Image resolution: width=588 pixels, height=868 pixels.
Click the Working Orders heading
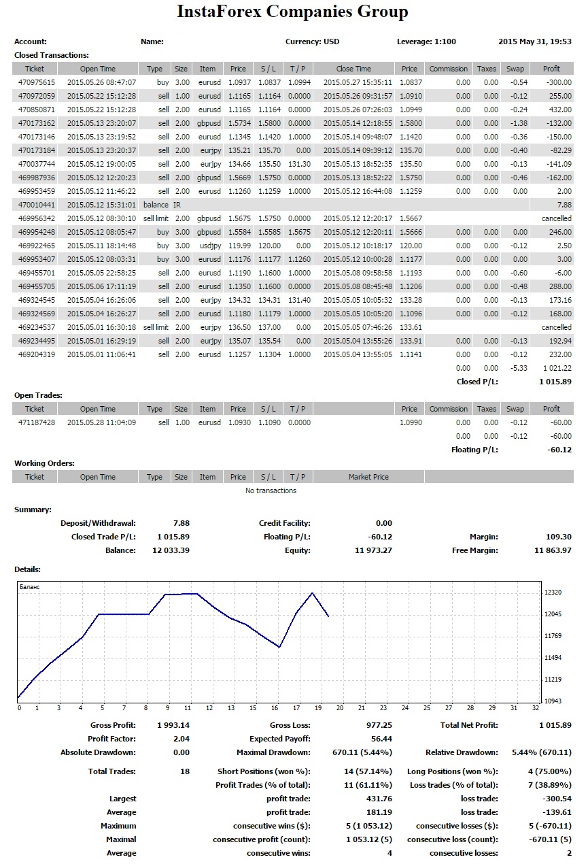44,463
